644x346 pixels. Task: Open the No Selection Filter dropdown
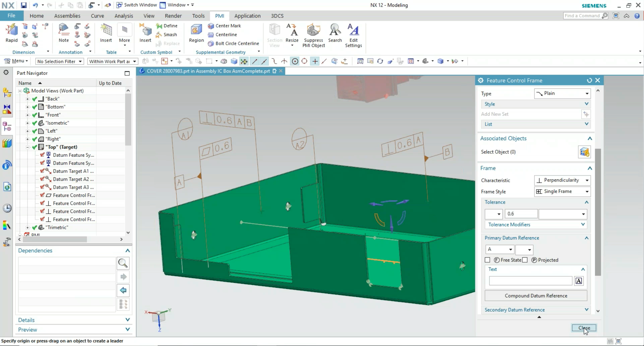(x=59, y=61)
